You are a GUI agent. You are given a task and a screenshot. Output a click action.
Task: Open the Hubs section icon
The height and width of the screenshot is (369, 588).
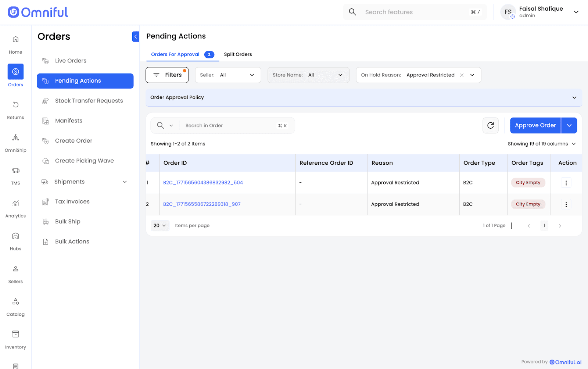click(15, 236)
